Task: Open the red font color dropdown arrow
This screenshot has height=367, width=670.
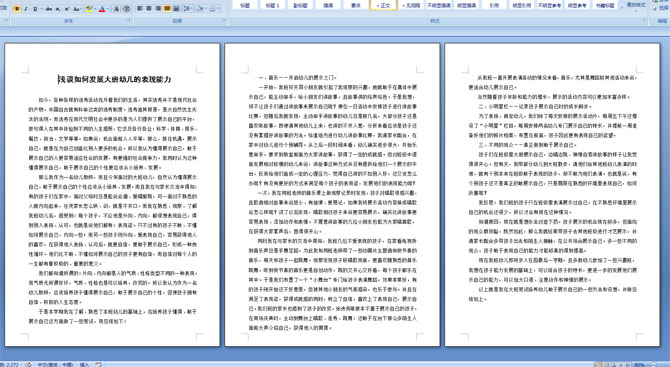Action: tap(108, 9)
